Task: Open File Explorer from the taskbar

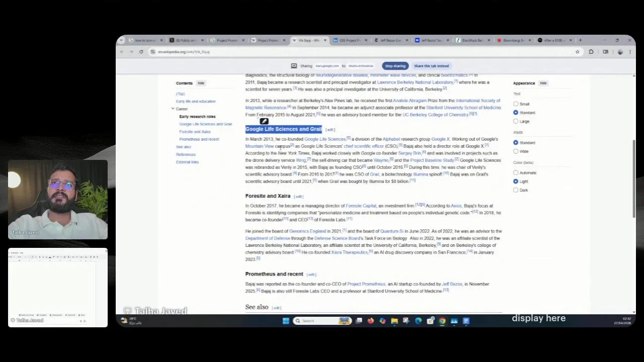Action: point(394,321)
